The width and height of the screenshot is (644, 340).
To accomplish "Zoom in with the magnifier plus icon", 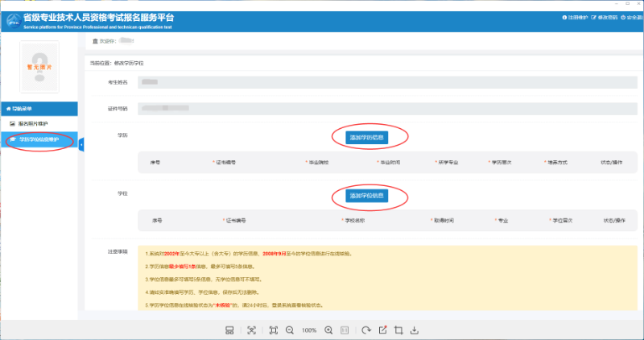I will [x=328, y=330].
